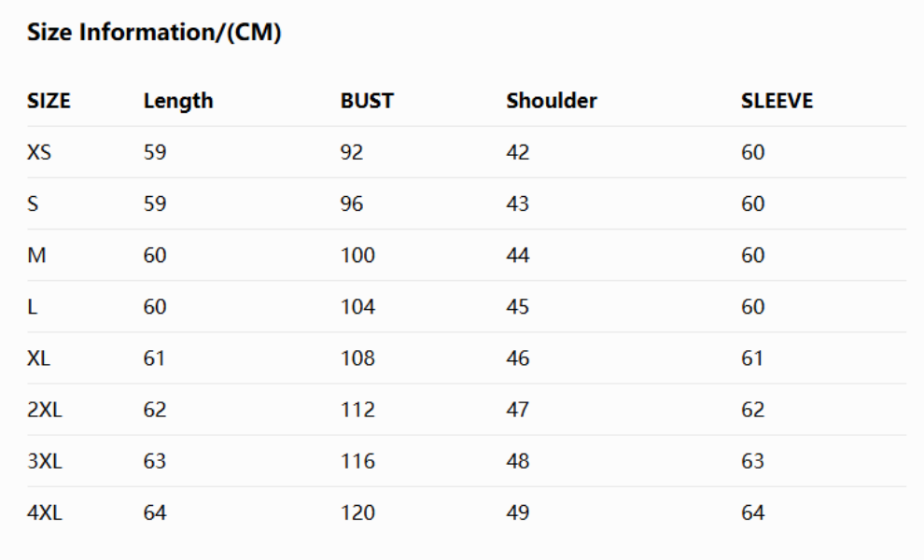Screen dimensions: 924x560
Task: Click the Shoulder column header
Action: tap(552, 101)
